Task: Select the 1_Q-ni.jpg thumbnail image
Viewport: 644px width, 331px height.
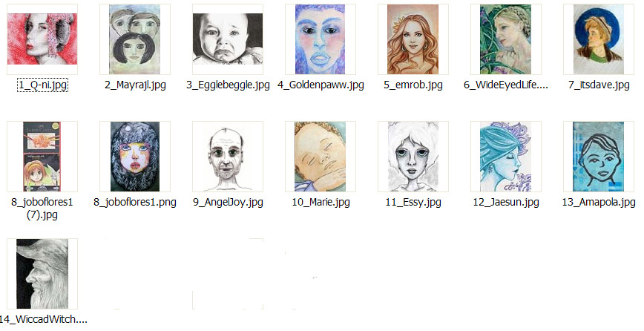Action: point(42,39)
